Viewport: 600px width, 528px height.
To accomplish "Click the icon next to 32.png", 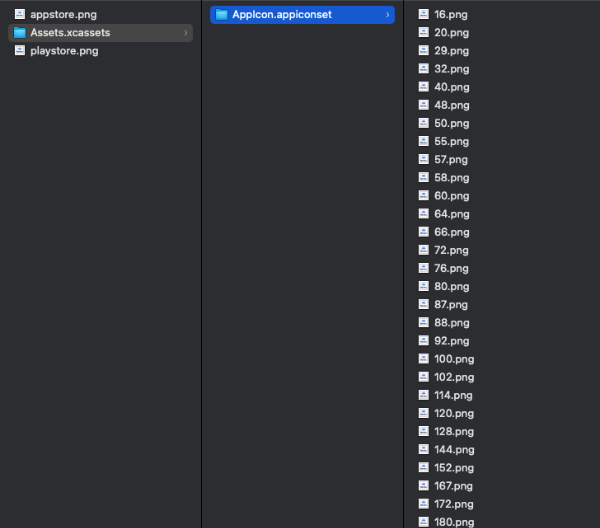I will click(424, 68).
